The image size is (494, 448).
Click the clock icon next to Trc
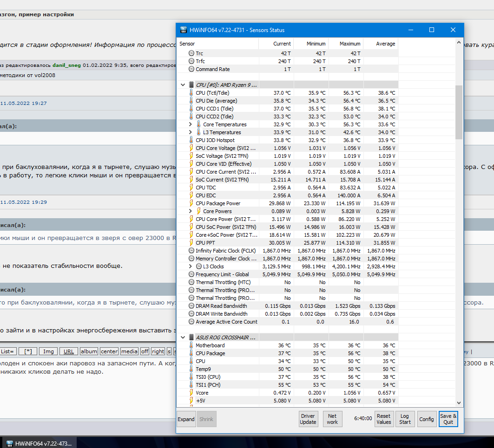coord(191,53)
